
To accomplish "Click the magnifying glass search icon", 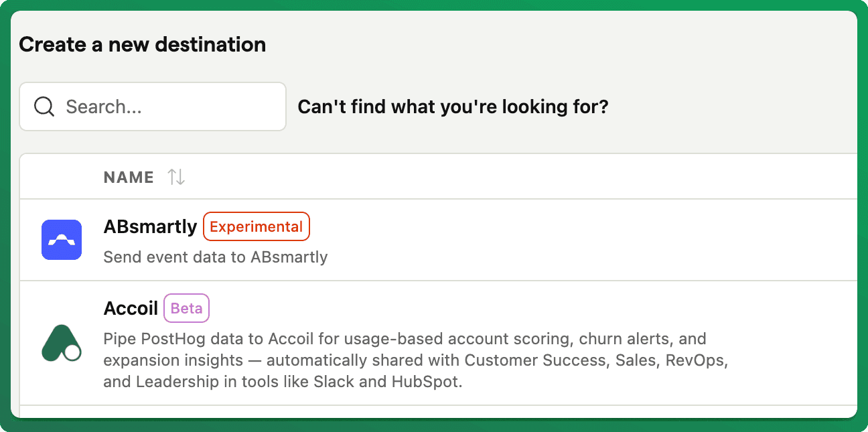I will (x=44, y=106).
